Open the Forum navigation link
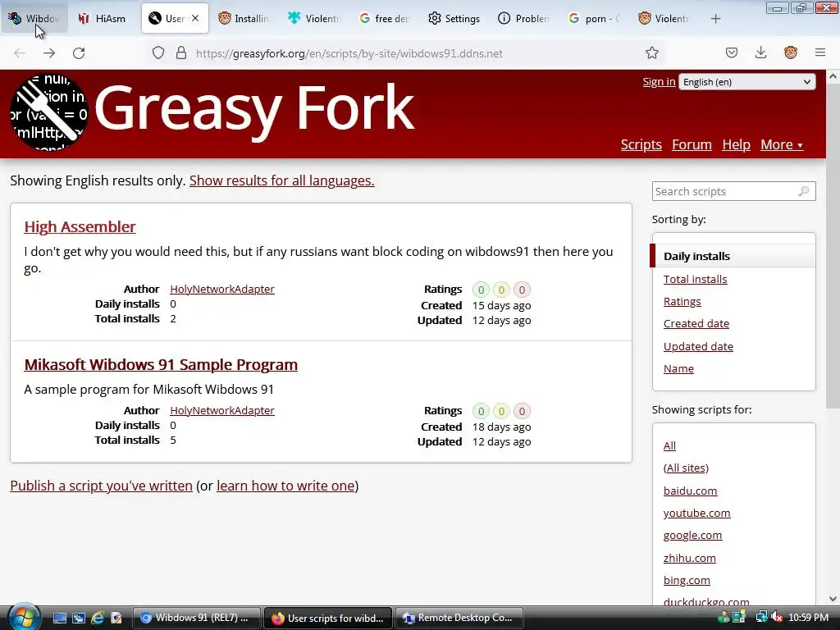 click(692, 144)
